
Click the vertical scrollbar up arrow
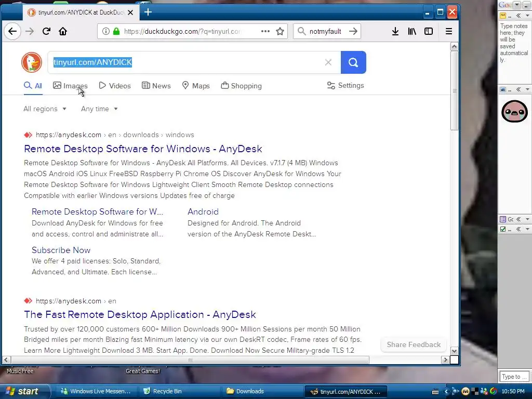[x=454, y=46]
